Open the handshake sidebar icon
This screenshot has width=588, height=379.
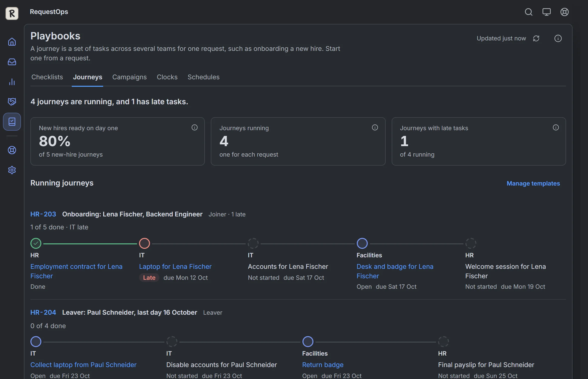(x=12, y=101)
